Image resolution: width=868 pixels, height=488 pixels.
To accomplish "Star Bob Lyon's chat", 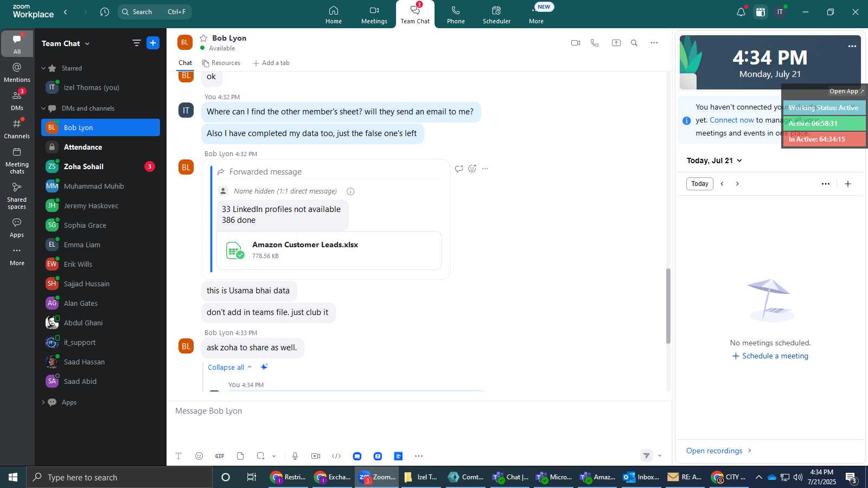I will click(x=203, y=38).
